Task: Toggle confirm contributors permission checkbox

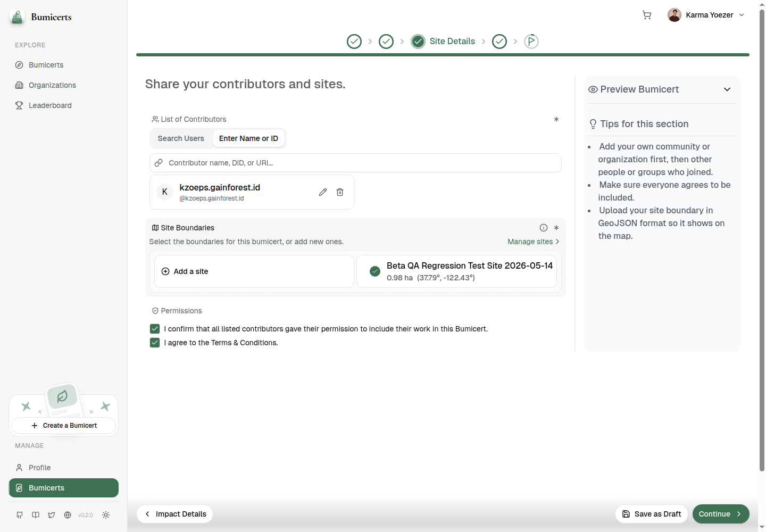Action: point(155,329)
